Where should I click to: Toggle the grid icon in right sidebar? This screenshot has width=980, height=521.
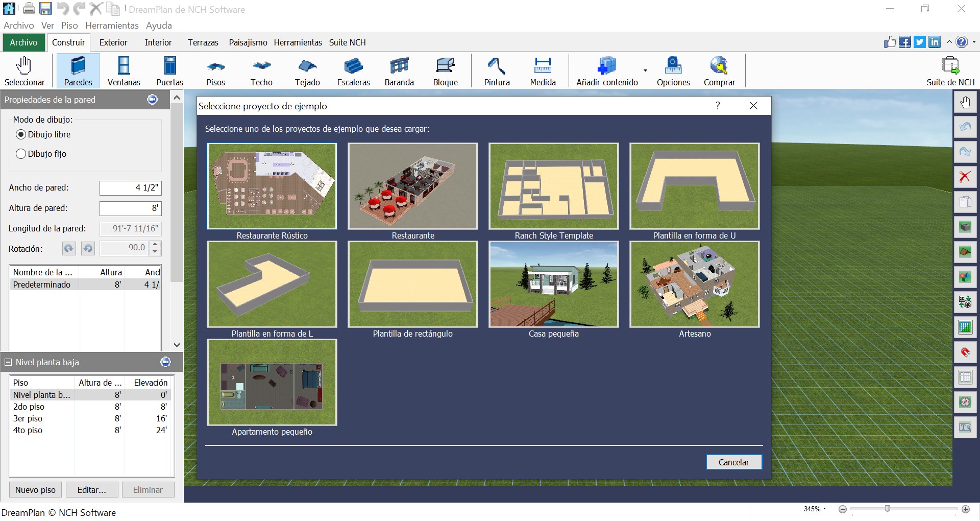965,327
